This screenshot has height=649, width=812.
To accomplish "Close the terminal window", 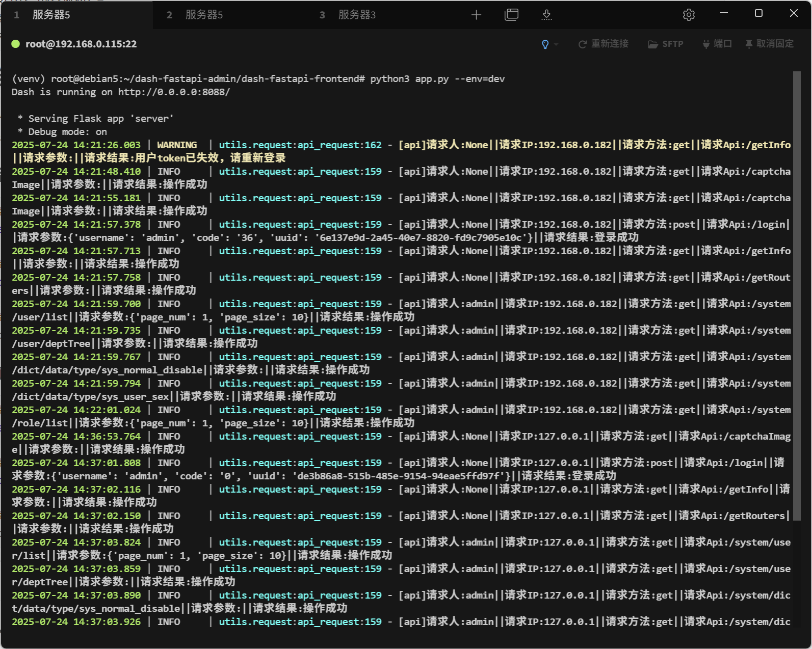I will click(x=794, y=13).
